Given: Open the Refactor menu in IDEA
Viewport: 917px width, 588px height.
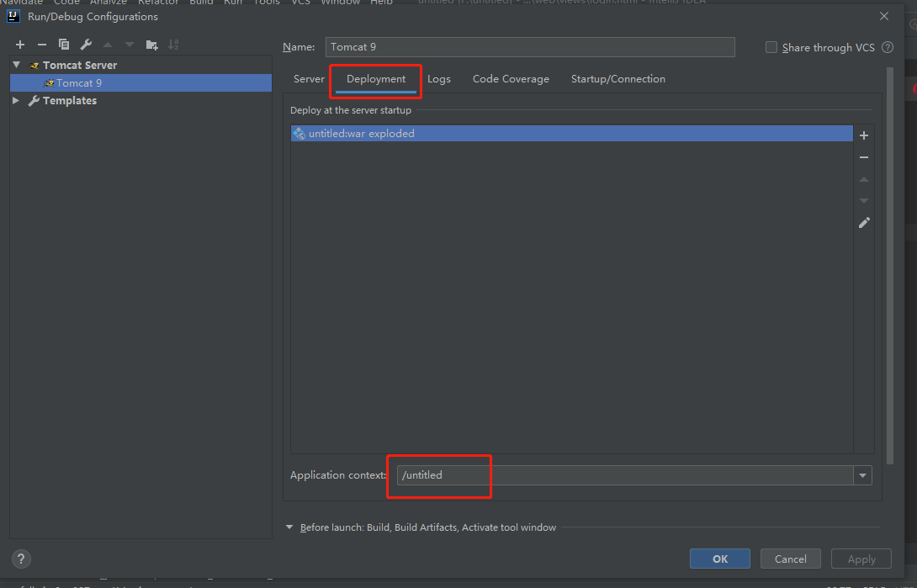Looking at the screenshot, I should click(158, 3).
